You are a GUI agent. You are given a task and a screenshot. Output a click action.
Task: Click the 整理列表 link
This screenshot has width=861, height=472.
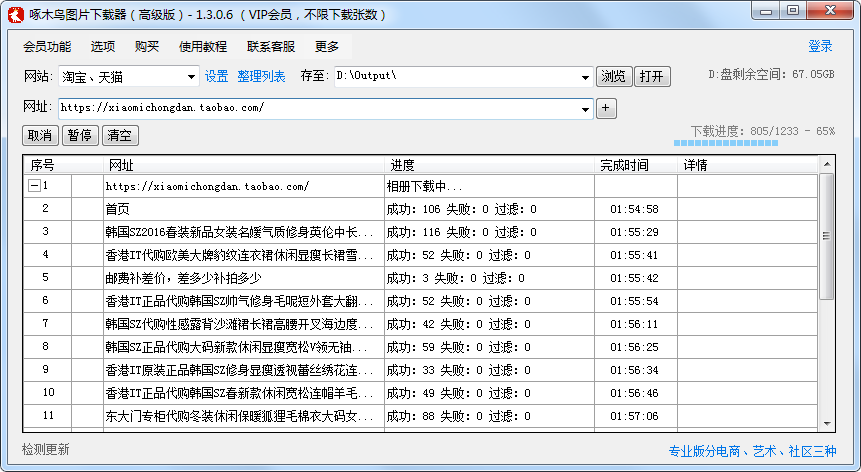(261, 77)
